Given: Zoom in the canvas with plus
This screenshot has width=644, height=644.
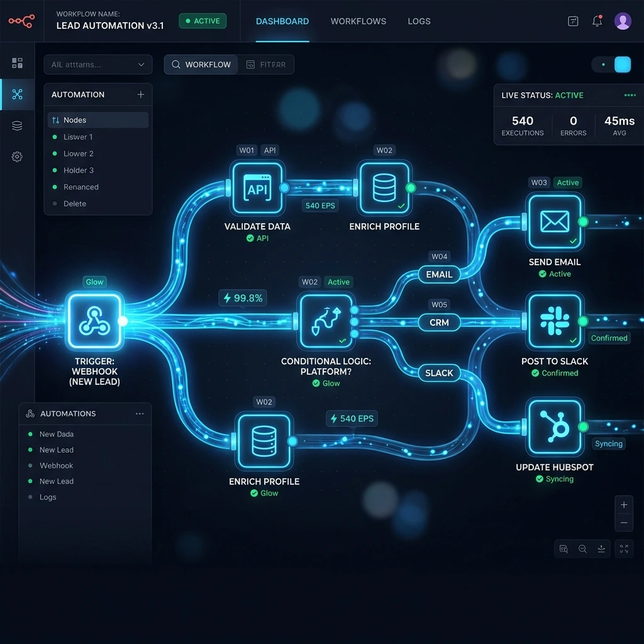Looking at the screenshot, I should [x=624, y=505].
